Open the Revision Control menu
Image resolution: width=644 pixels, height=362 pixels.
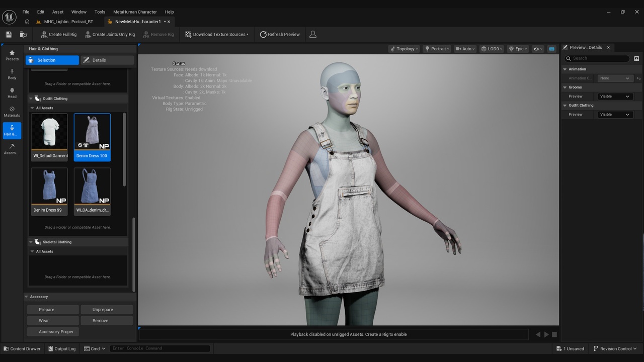pyautogui.click(x=615, y=348)
